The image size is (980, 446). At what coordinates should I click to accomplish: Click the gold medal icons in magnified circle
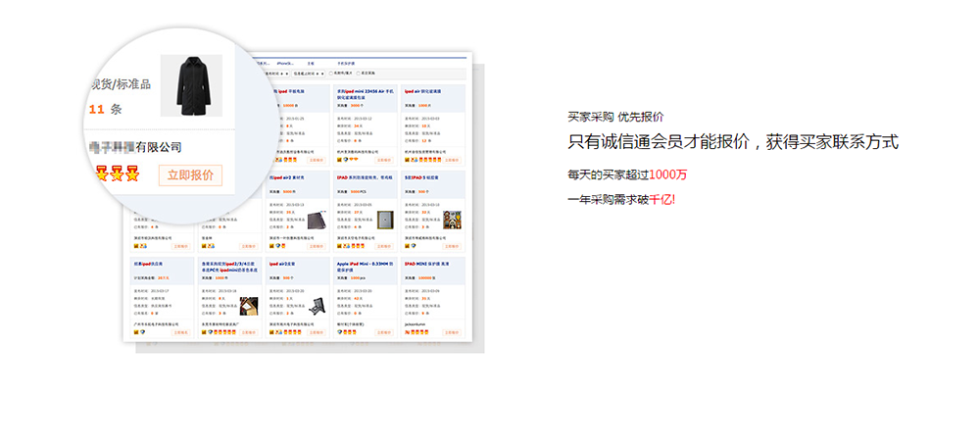[117, 175]
